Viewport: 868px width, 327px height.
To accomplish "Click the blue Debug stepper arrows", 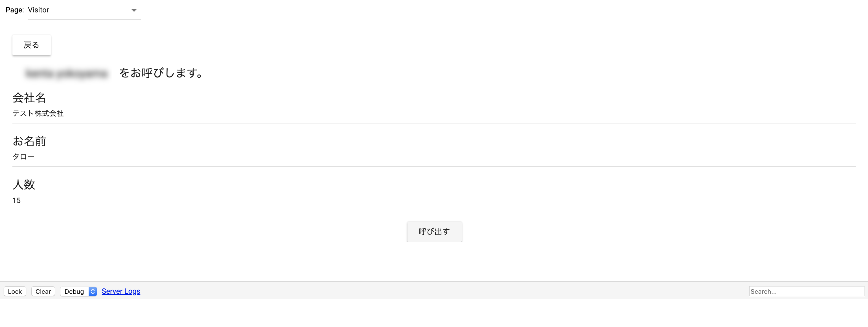I will coord(93,291).
